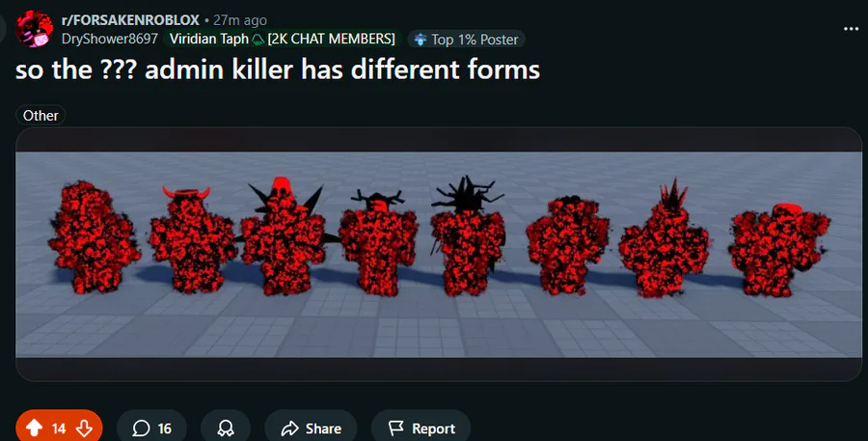Open the DryShower8697 user profile
Screen dimensions: 868x441
(x=110, y=39)
